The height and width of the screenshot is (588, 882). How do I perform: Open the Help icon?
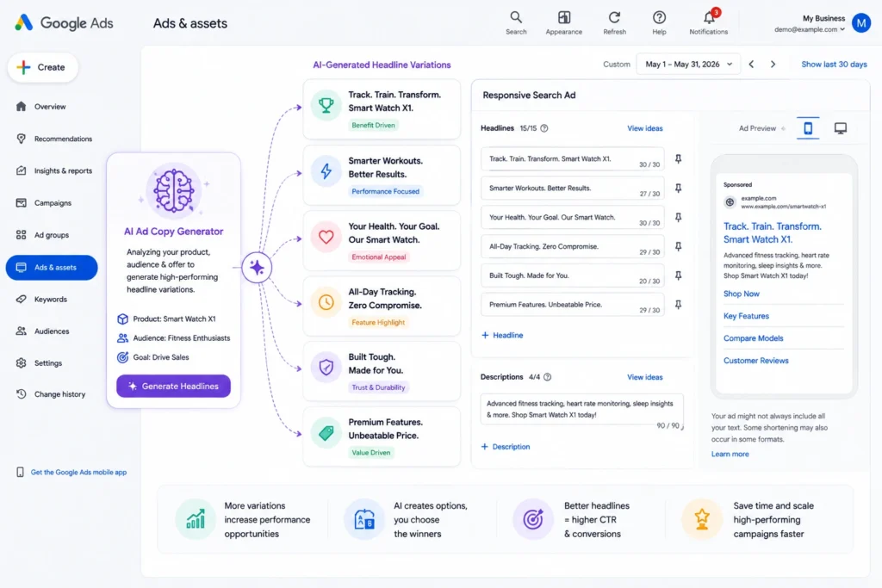[659, 17]
